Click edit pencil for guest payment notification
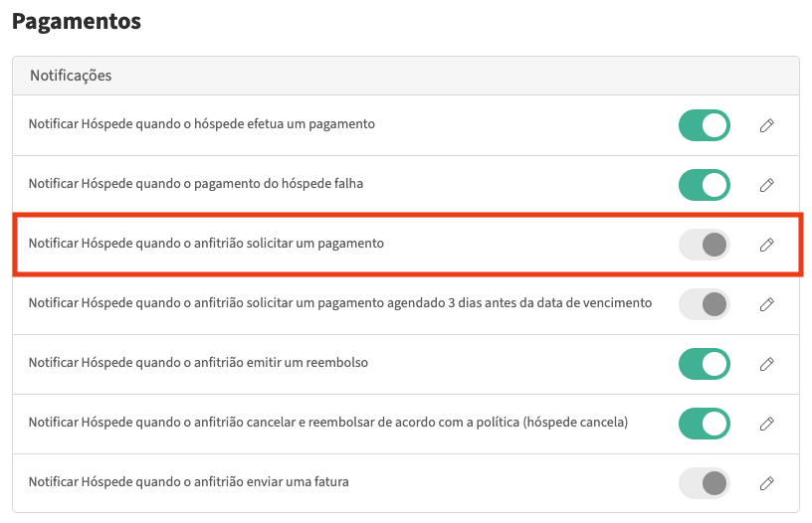 pos(766,125)
